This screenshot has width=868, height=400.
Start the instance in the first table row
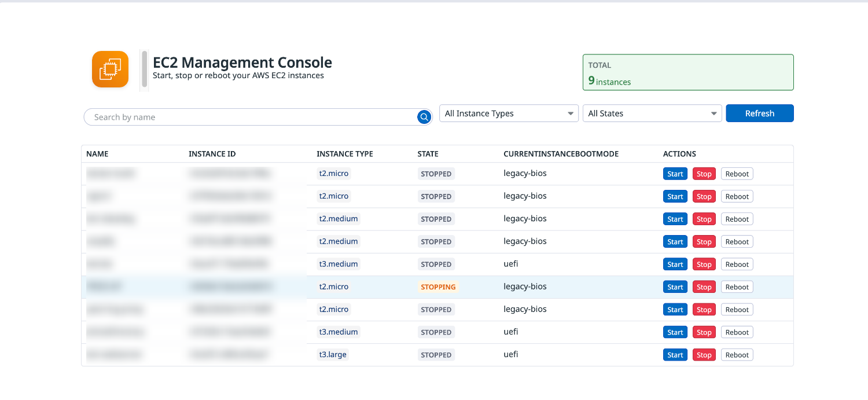coord(675,174)
